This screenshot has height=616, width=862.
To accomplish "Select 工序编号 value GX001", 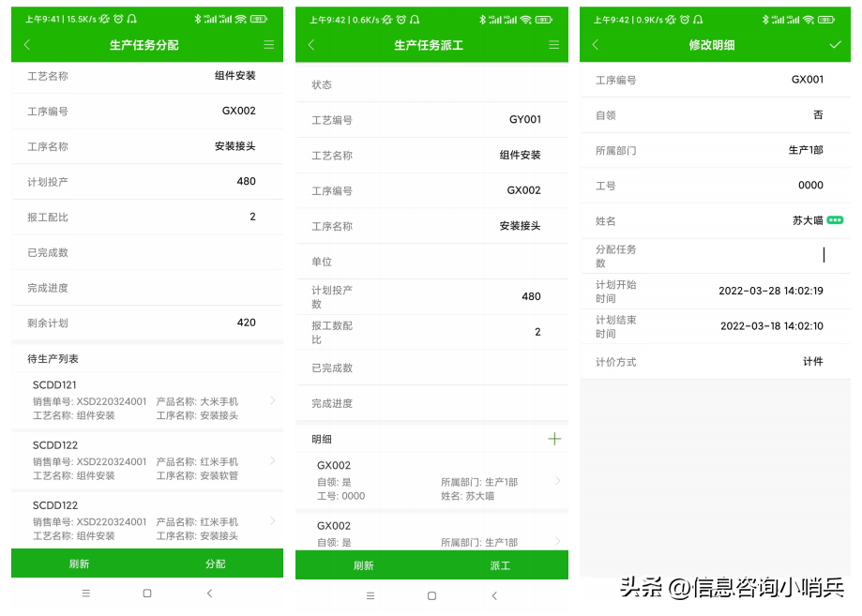I will pyautogui.click(x=808, y=79).
